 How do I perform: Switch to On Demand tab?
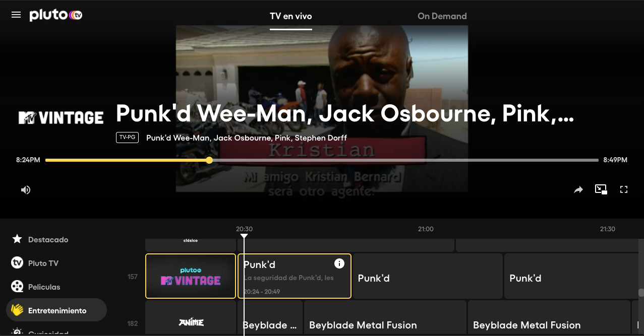tap(442, 16)
